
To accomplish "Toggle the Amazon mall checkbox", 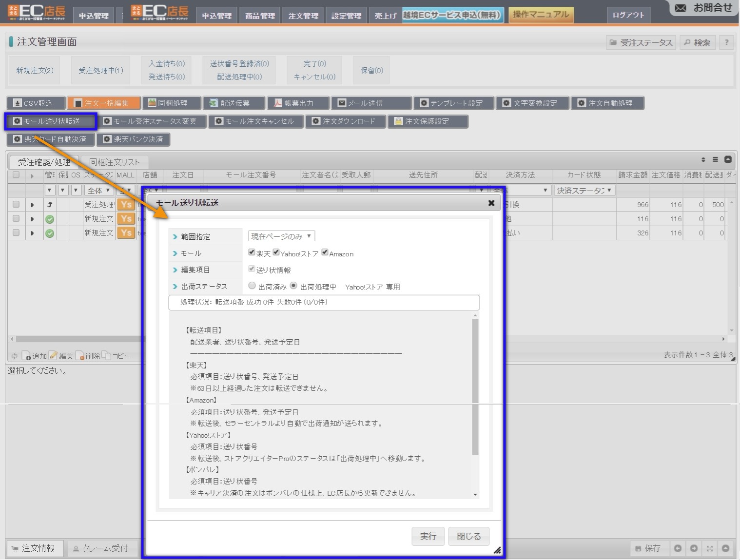I will [x=325, y=252].
